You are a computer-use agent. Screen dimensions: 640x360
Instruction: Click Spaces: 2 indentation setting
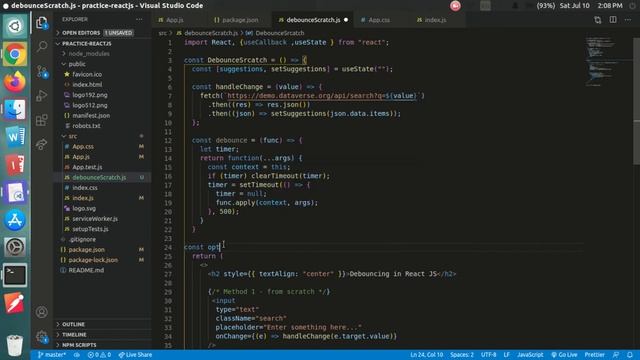462,355
